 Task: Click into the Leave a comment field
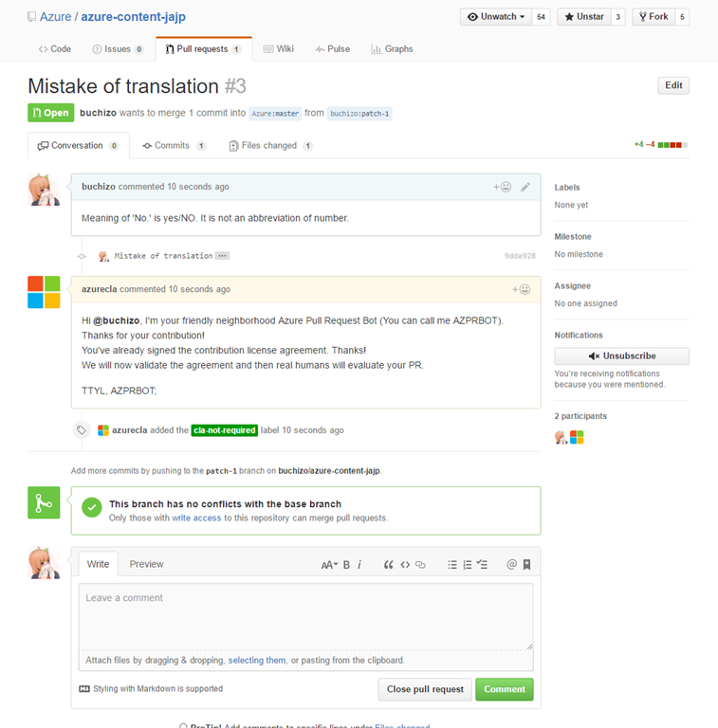(306, 617)
